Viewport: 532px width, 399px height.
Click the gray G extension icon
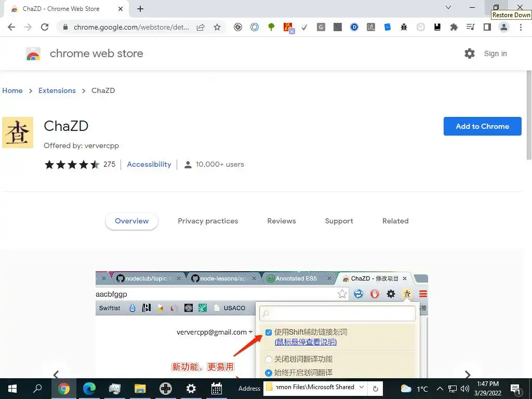321,27
